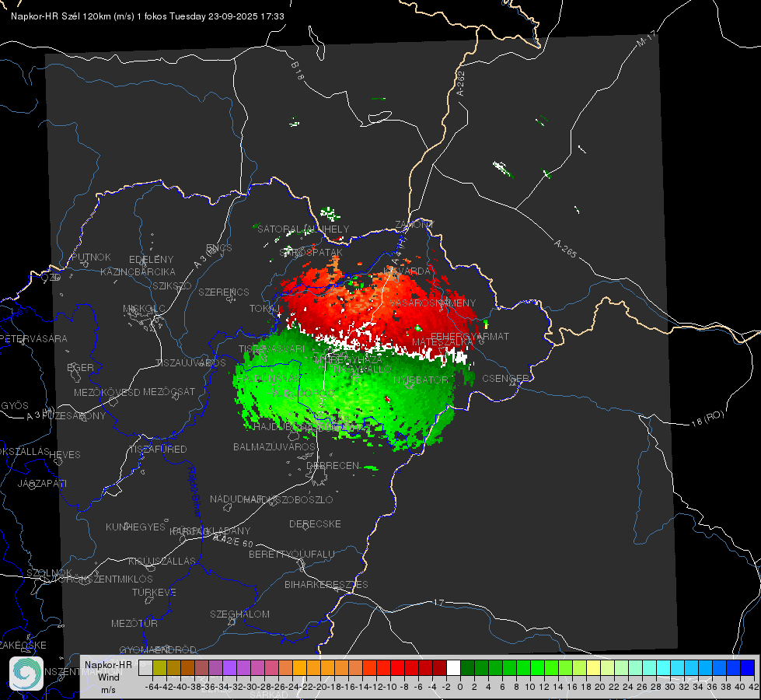Select the orange swatch between -24 and -22
Screen dimensions: 761x700
click(x=299, y=667)
